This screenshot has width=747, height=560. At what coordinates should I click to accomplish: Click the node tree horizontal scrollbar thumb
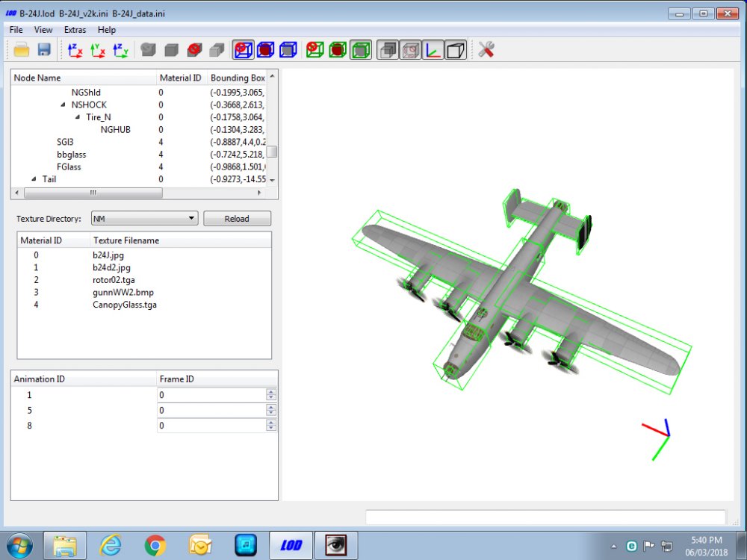point(93,193)
